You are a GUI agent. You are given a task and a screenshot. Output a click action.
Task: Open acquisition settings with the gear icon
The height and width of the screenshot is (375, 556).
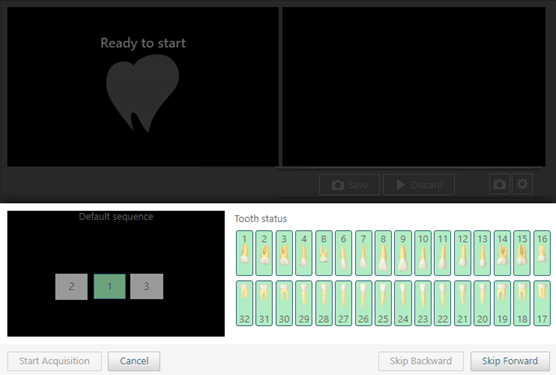pos(522,184)
